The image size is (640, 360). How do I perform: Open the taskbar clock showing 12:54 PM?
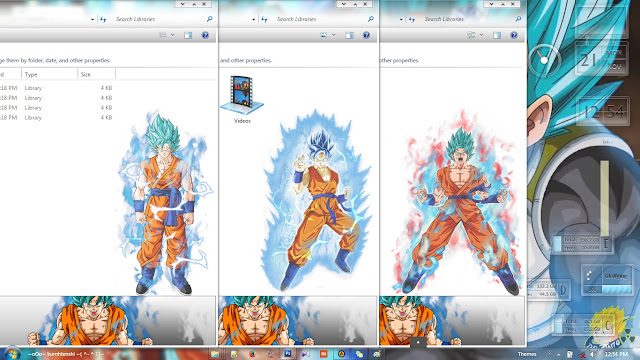[617, 354]
